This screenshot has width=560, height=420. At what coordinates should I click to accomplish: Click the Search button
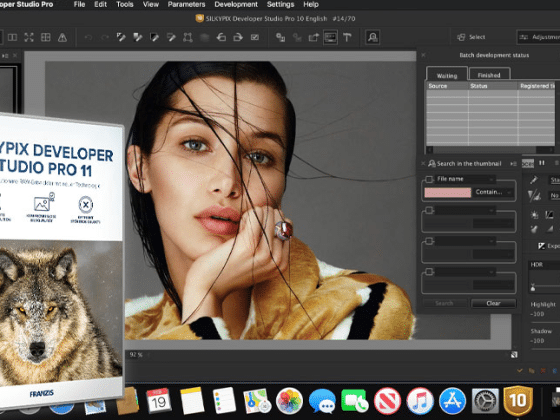pyautogui.click(x=444, y=303)
